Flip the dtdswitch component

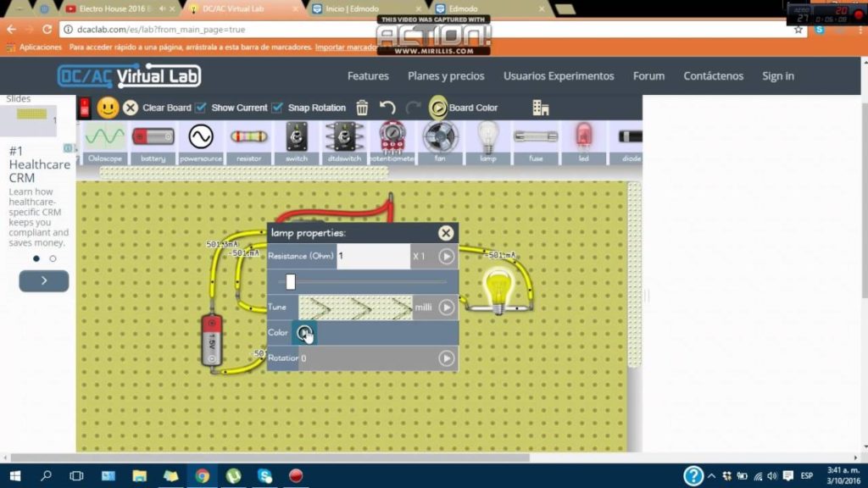[343, 136]
